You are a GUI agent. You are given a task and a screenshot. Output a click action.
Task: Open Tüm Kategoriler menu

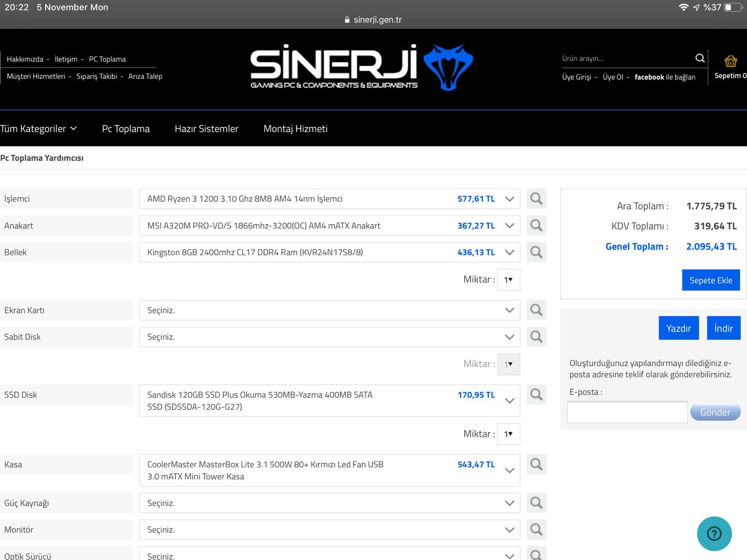pos(38,129)
